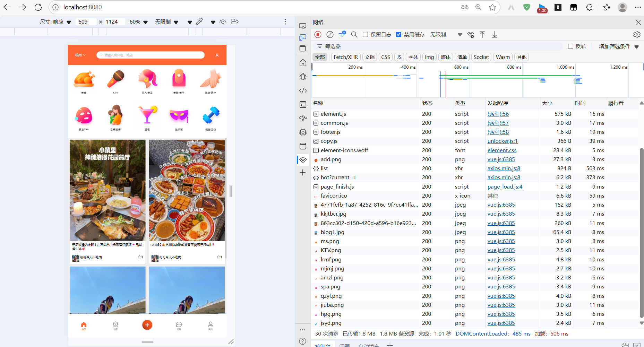This screenshot has width=644, height=347.
Task: Open the bug Sources icon in sidebar
Action: click(x=303, y=77)
